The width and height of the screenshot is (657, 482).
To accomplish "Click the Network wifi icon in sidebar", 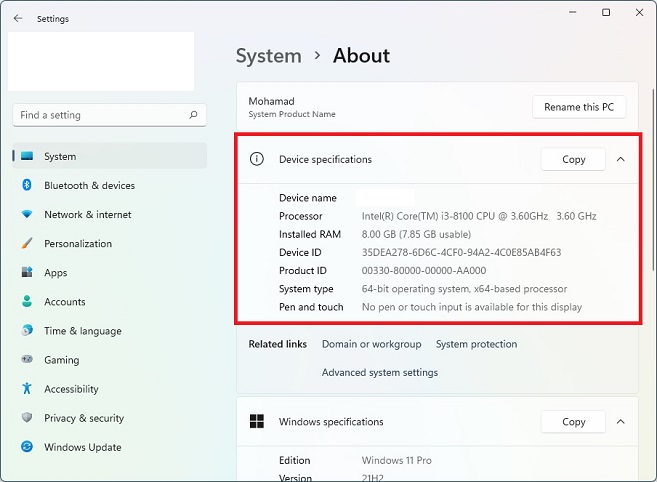I will point(27,214).
